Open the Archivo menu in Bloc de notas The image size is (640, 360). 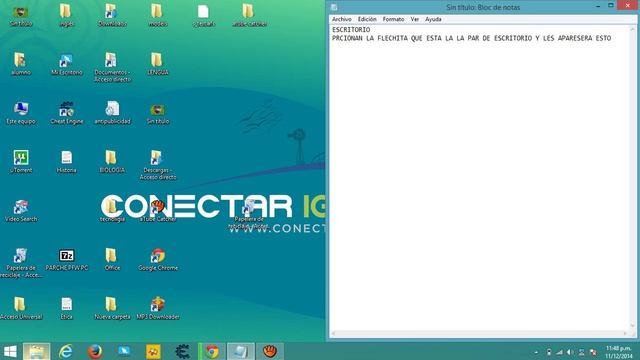pos(342,19)
